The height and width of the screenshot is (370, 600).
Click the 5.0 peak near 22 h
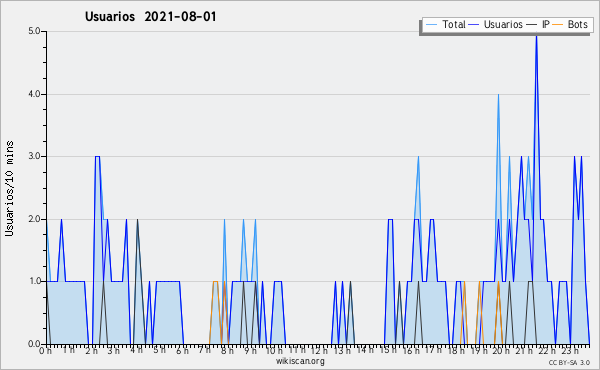tap(536, 36)
